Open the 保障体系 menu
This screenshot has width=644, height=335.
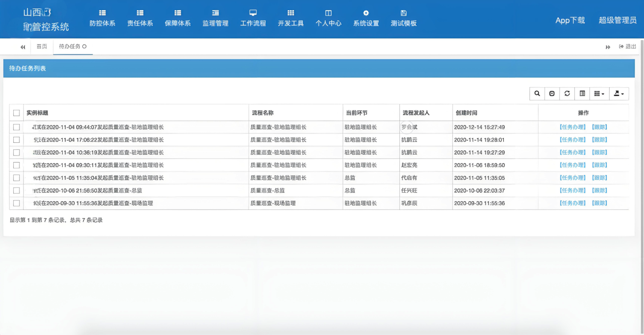[x=178, y=18]
